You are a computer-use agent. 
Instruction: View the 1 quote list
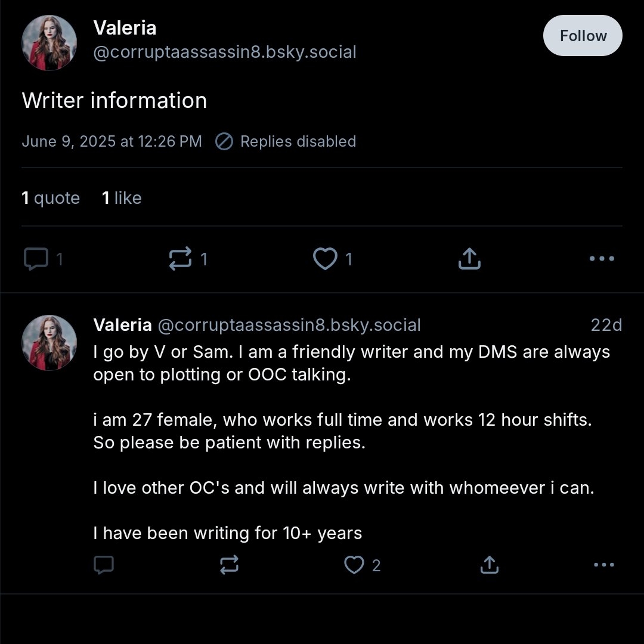pyautogui.click(x=51, y=198)
